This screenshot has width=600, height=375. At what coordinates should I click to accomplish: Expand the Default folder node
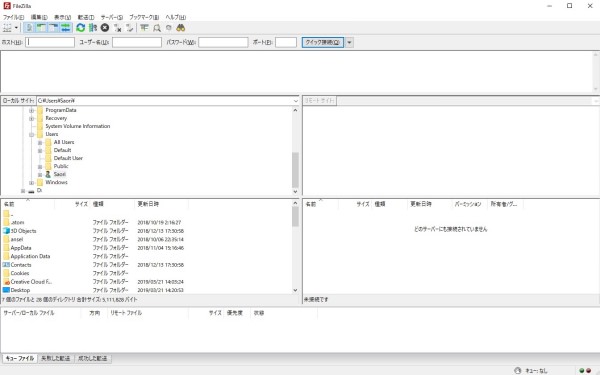[x=40, y=150]
